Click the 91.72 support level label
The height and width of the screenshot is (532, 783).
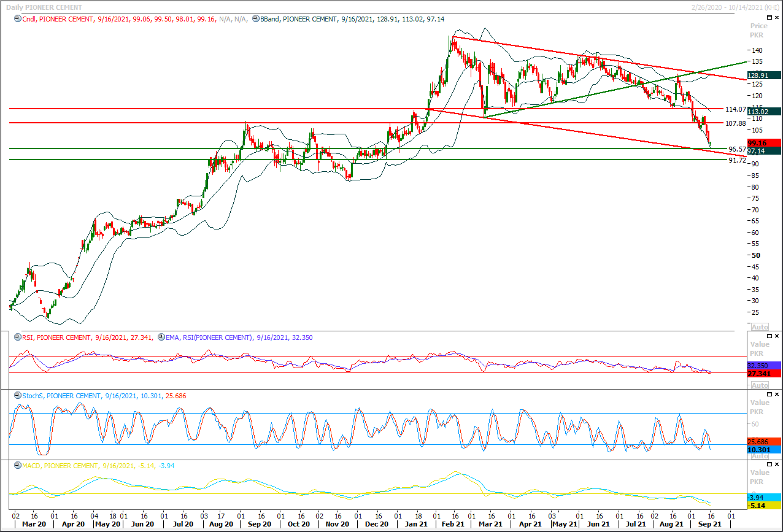(737, 160)
